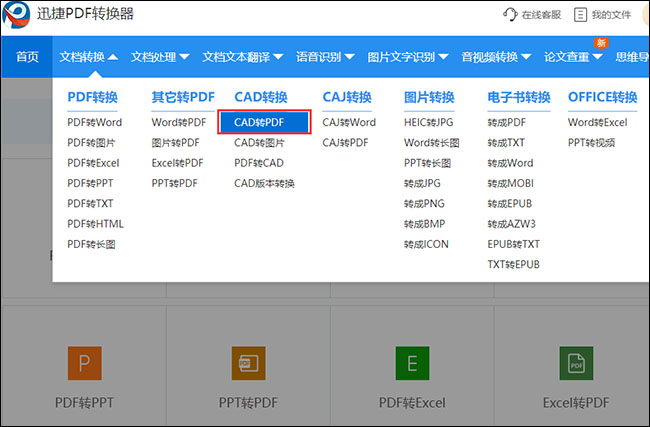Choose CAD转图片
The height and width of the screenshot is (427, 650).
point(260,143)
